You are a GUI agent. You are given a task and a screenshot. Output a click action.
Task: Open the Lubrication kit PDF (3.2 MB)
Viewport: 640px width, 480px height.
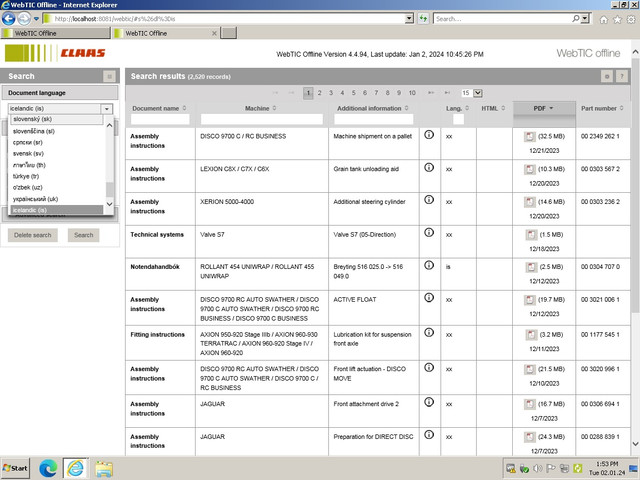pyautogui.click(x=531, y=335)
